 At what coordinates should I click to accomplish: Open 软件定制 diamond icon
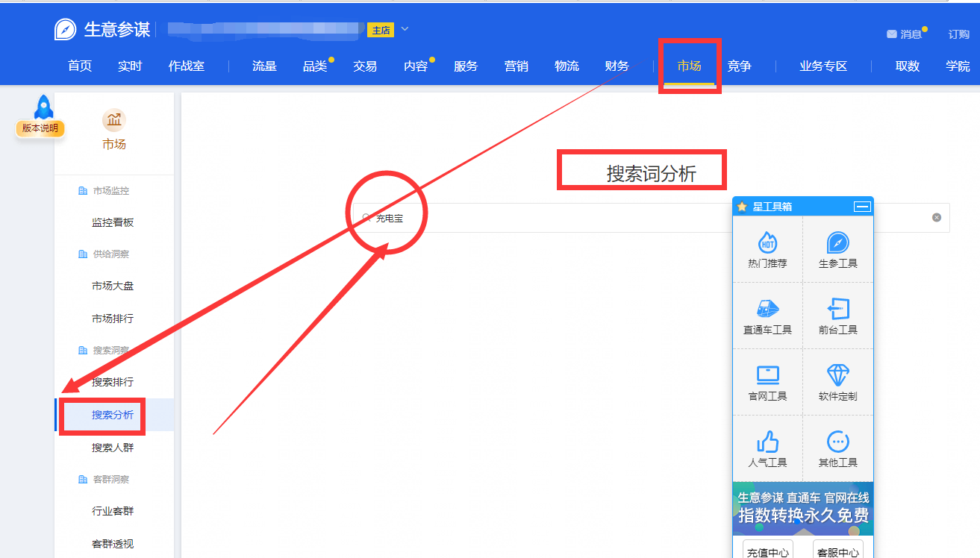[838, 374]
